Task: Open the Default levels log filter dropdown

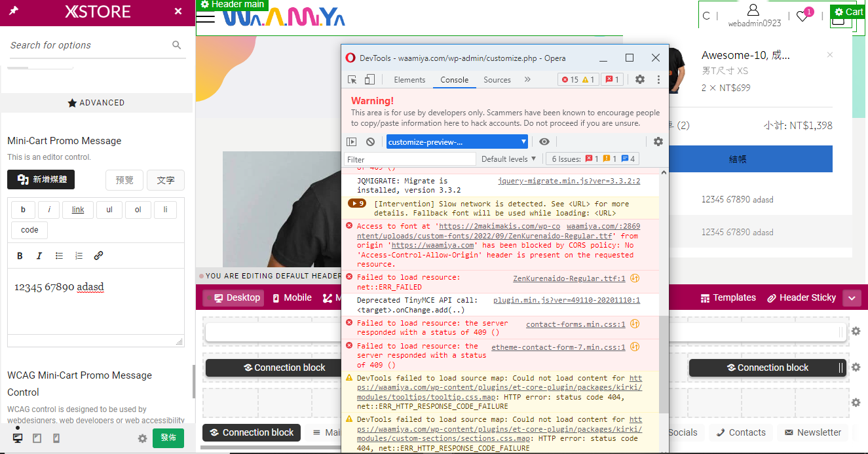Action: pos(508,159)
